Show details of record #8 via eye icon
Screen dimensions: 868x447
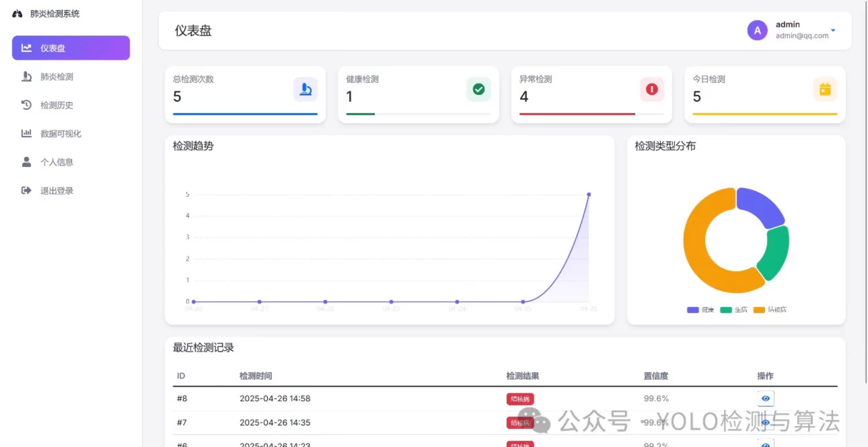(765, 398)
